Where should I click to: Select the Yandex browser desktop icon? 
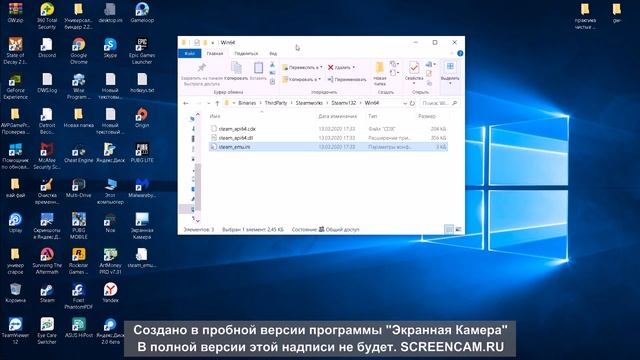[110, 293]
